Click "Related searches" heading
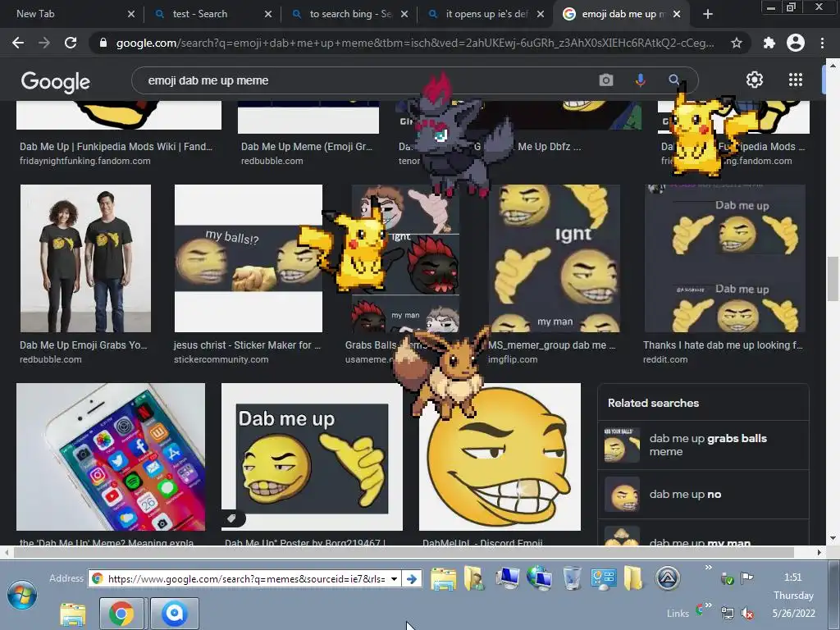The height and width of the screenshot is (630, 840). (x=653, y=403)
